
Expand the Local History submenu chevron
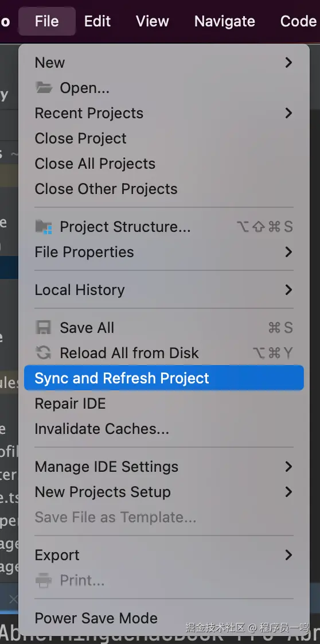[x=288, y=290]
